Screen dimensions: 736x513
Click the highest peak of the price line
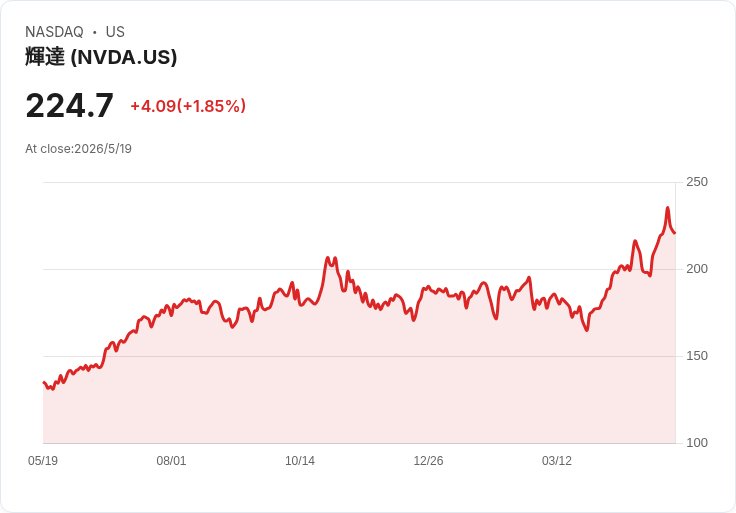click(x=667, y=208)
